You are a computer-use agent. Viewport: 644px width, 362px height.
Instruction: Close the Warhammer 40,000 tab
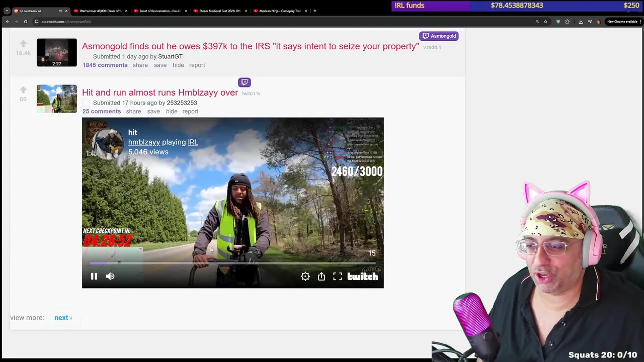(126, 11)
